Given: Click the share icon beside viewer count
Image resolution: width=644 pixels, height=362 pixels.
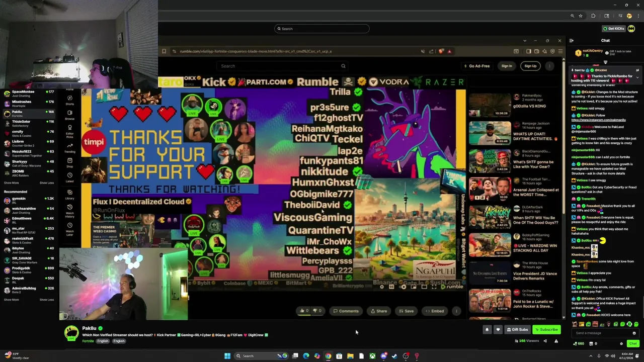Looking at the screenshot, I should [545, 341].
